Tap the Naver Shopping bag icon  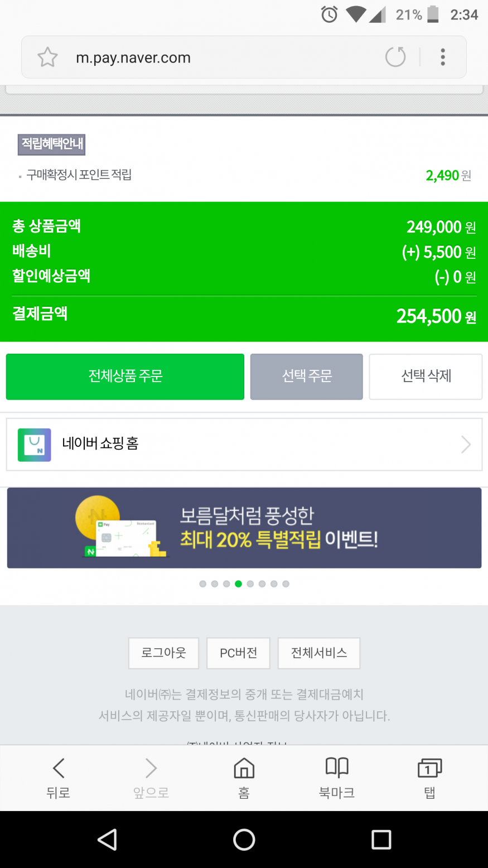pos(35,445)
